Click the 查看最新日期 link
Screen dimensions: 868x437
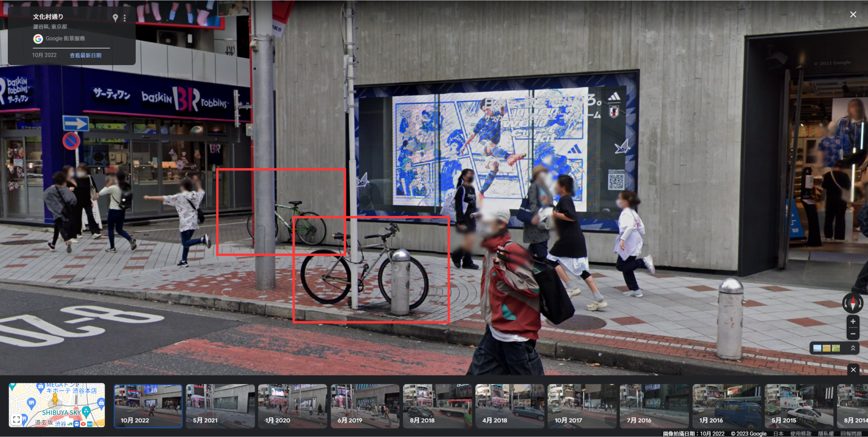(x=85, y=55)
